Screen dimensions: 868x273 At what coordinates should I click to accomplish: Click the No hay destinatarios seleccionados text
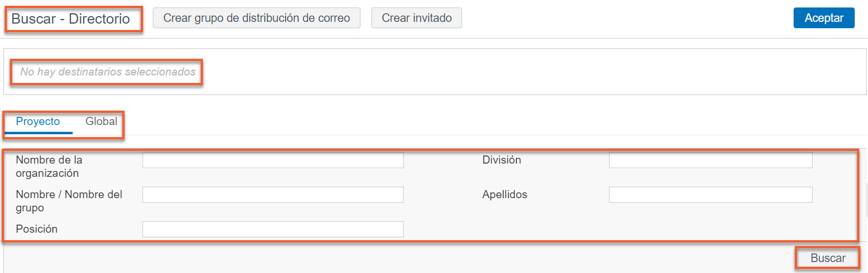(108, 72)
